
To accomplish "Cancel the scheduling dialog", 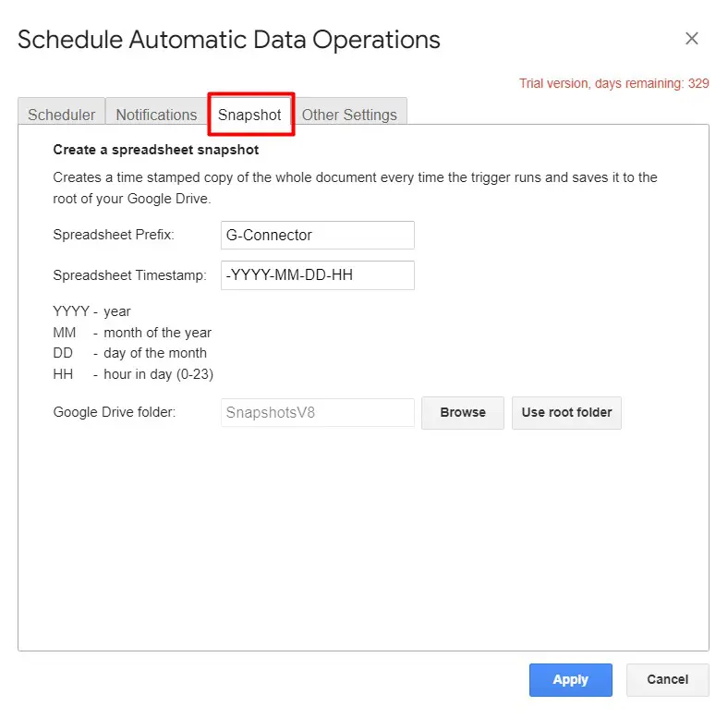I will pos(667,679).
